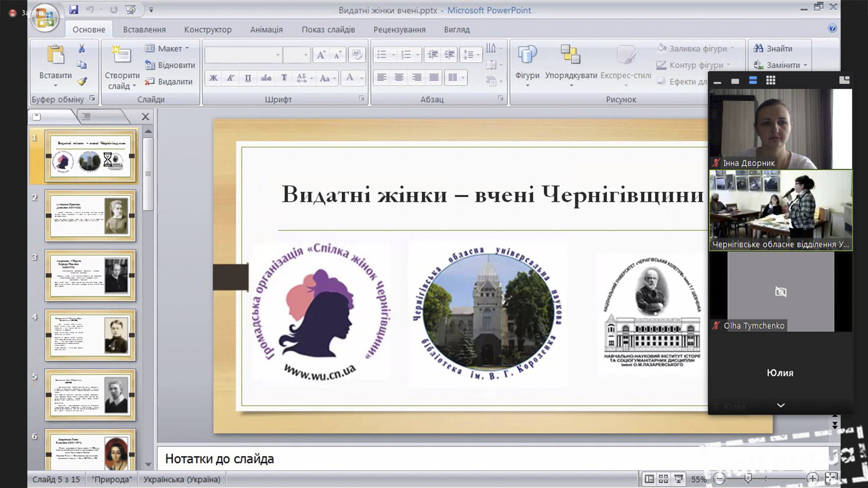This screenshot has height=488, width=868.
Task: Toggle underline (П) formatting
Action: point(248,78)
